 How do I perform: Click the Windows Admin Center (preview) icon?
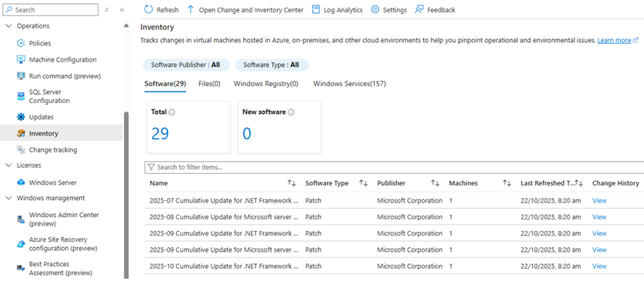point(21,219)
